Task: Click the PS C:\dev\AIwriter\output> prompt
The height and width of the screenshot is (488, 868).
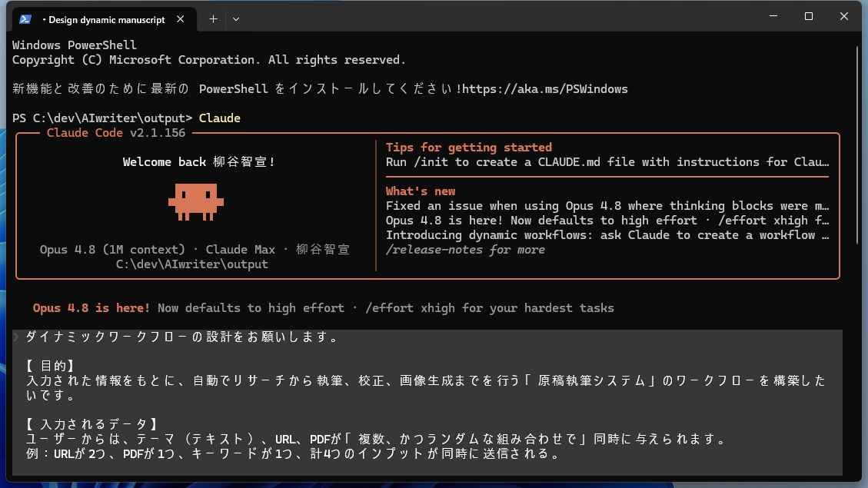Action: tap(102, 118)
